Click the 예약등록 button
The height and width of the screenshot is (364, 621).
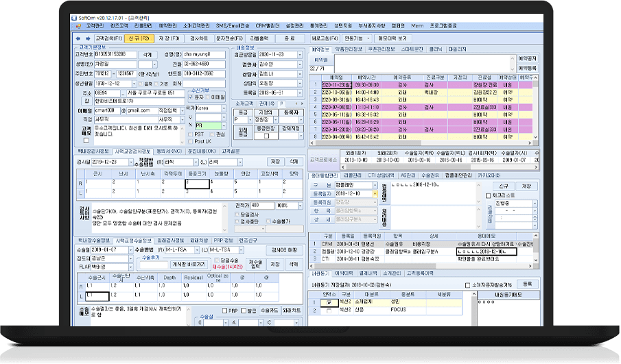[527, 68]
